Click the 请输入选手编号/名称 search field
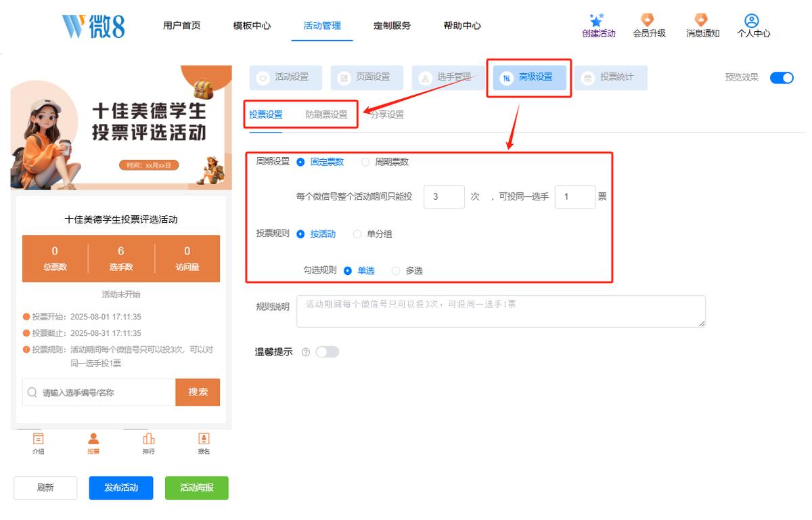The width and height of the screenshot is (812, 520). pyautogui.click(x=99, y=392)
